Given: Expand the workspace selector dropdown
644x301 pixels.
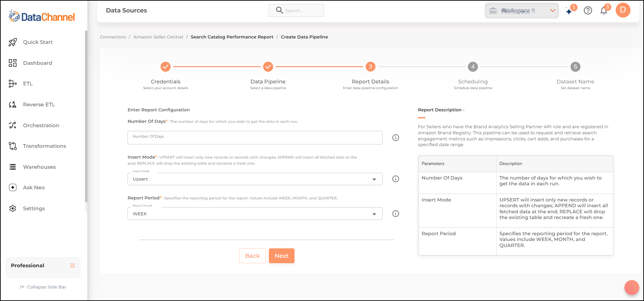Looking at the screenshot, I should [x=522, y=11].
